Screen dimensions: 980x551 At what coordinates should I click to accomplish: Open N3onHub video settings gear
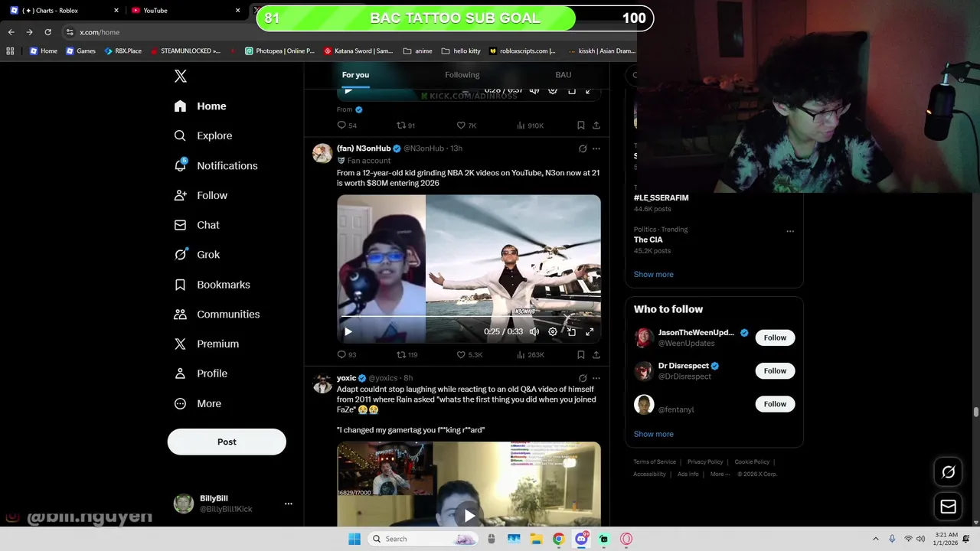(553, 332)
